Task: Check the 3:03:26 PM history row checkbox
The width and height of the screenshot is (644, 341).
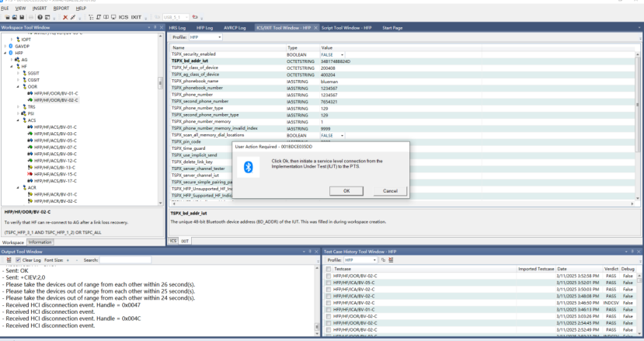Action: 329,316
